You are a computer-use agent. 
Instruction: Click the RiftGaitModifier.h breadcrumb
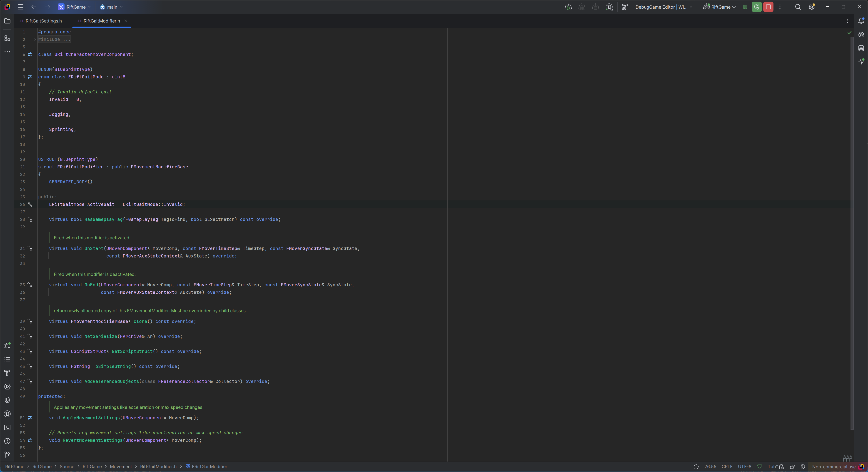click(x=158, y=467)
